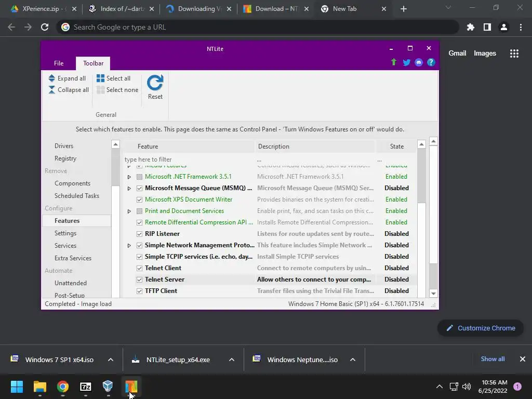Open Gmail link

pyautogui.click(x=457, y=54)
